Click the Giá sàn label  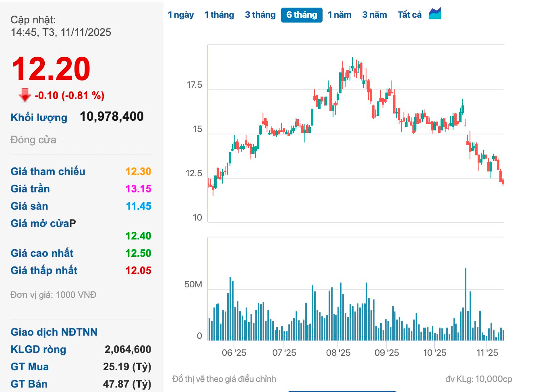tap(29, 206)
